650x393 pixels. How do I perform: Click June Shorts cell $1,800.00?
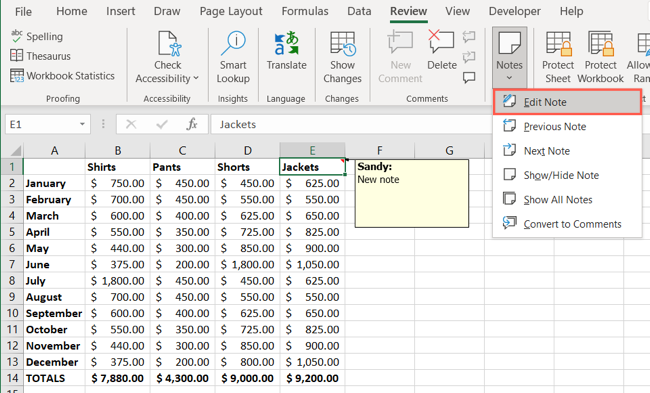(247, 264)
